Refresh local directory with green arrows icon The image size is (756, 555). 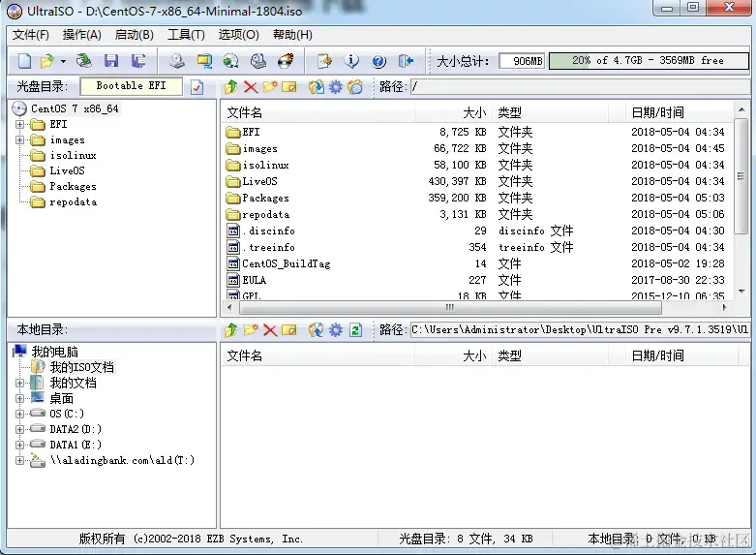tap(356, 330)
